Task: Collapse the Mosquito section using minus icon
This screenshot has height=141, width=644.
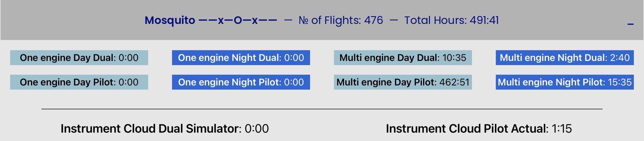Action: [630, 24]
